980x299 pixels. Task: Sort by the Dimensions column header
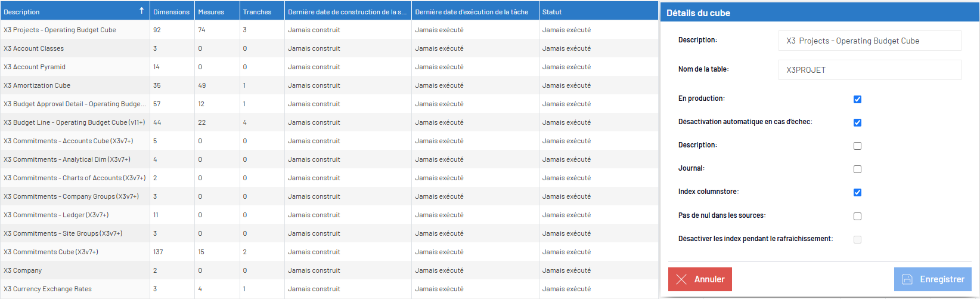[172, 11]
